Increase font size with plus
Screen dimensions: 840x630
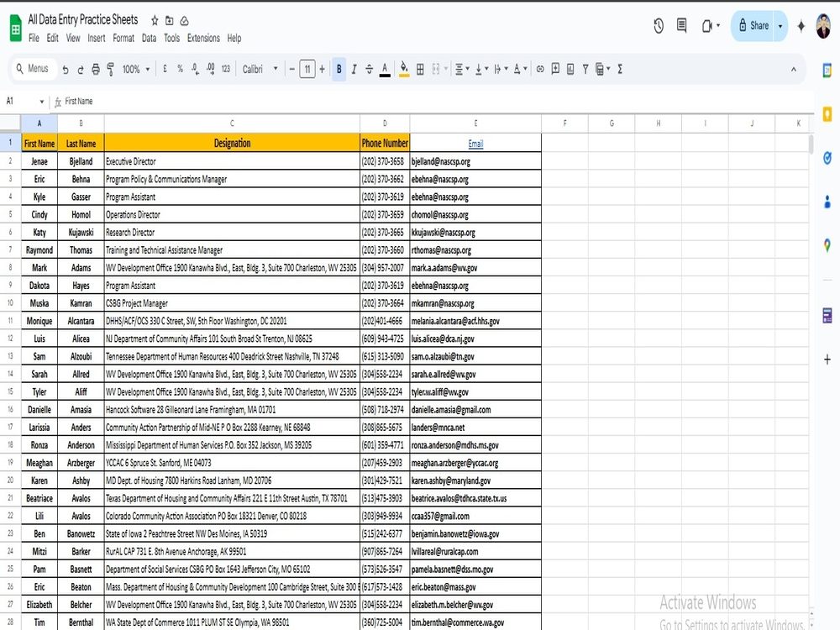click(322, 69)
